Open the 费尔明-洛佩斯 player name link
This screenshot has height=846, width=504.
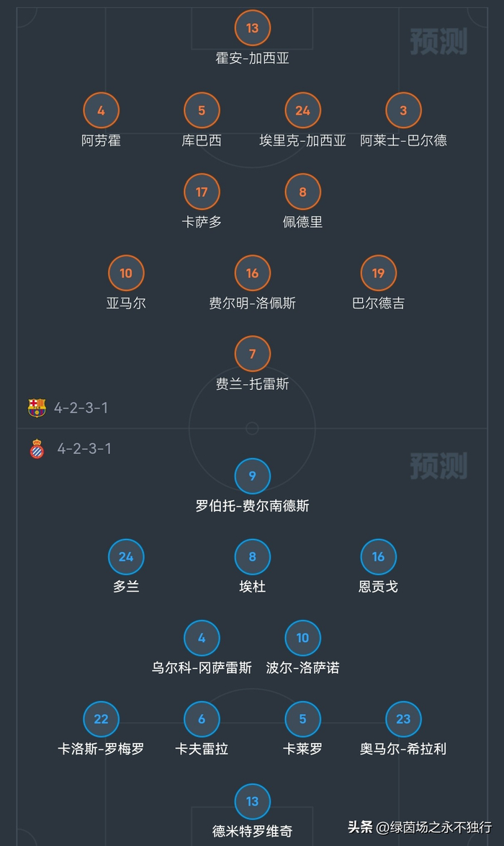click(x=252, y=303)
